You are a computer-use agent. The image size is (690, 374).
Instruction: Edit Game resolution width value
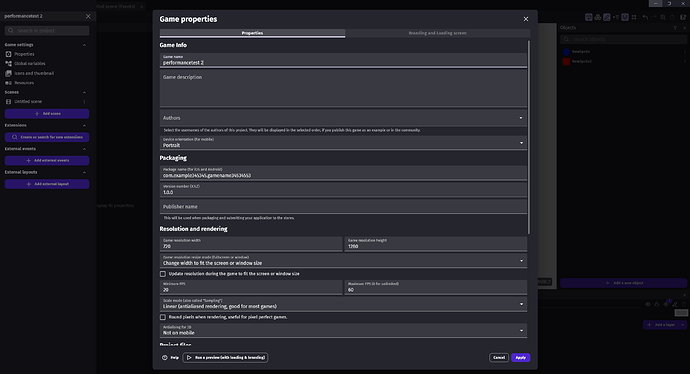(x=251, y=244)
